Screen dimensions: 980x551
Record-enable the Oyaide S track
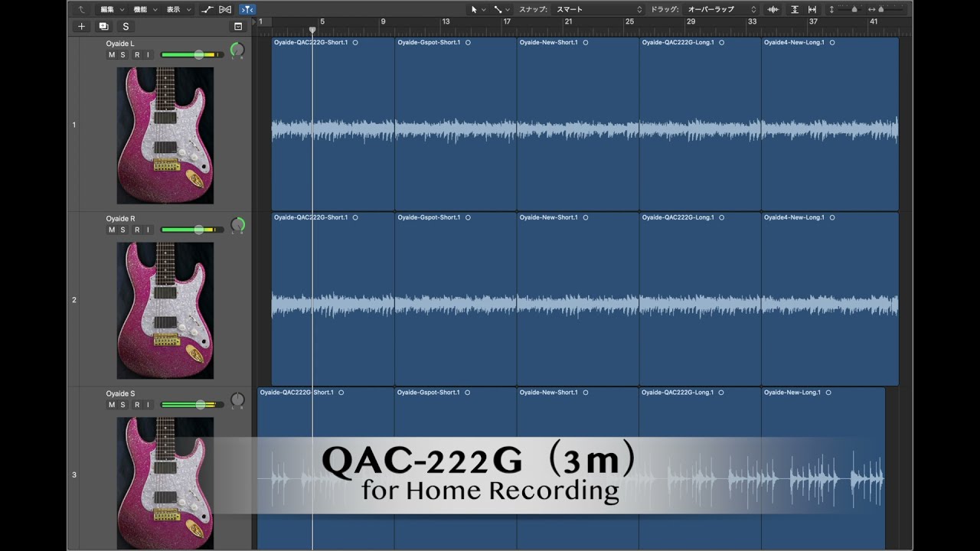click(137, 405)
